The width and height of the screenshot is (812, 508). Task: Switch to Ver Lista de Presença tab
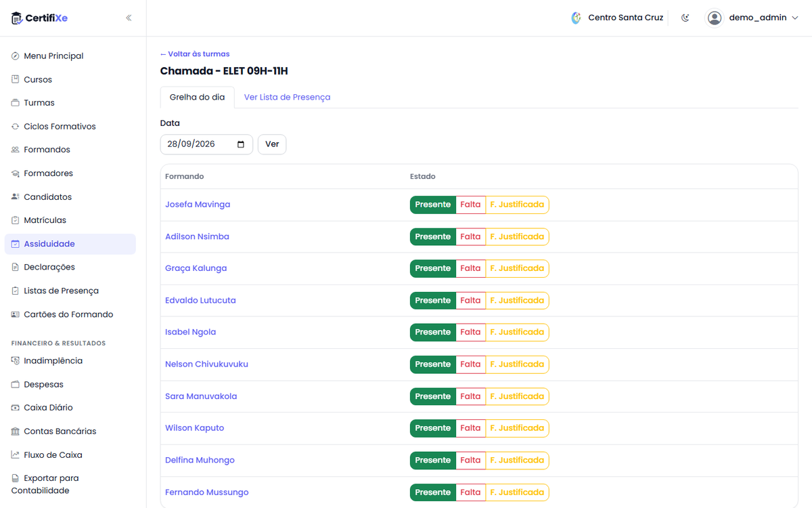[287, 98]
